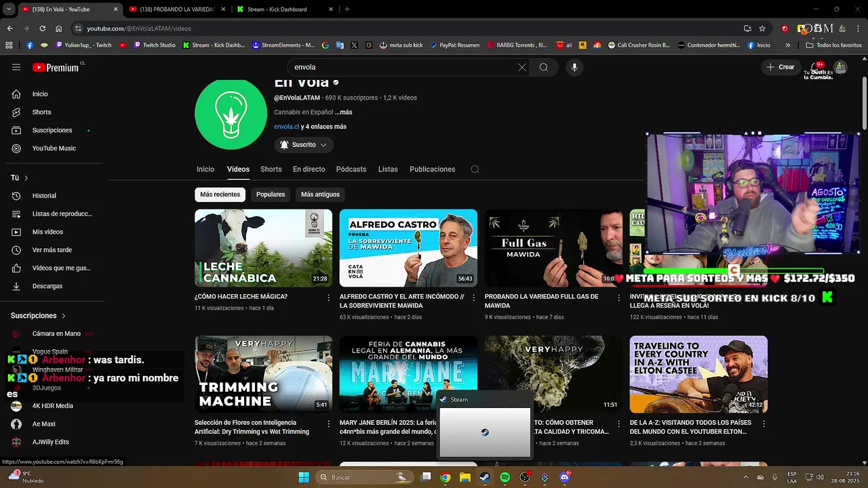The width and height of the screenshot is (868, 488).
Task: Select the Más antiguos filter chip
Action: [x=320, y=195]
